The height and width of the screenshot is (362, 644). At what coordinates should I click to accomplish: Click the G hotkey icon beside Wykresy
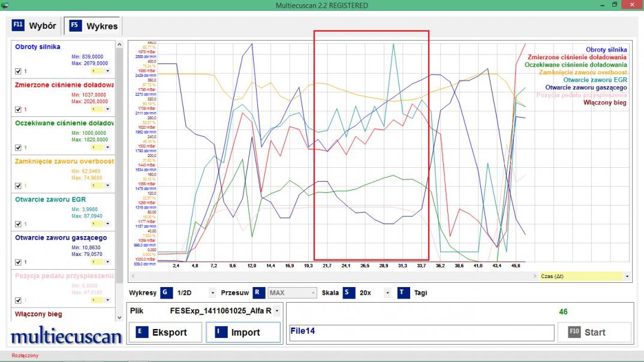pos(165,293)
